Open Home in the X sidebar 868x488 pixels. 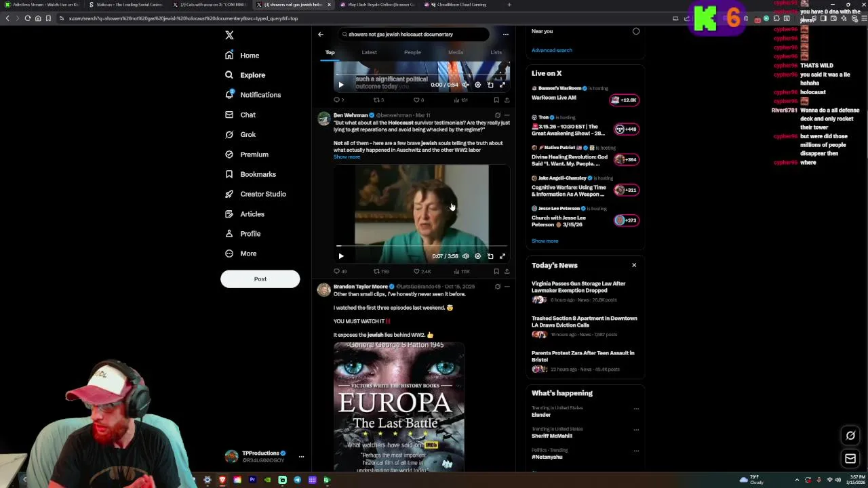click(242, 56)
